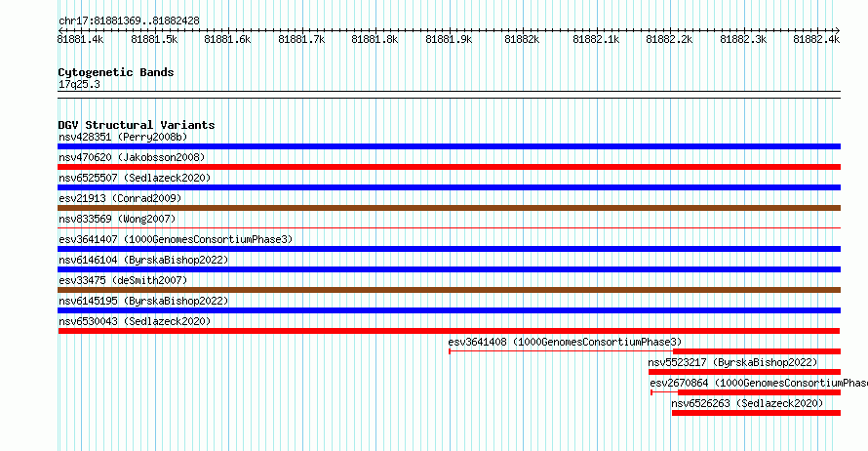This screenshot has width=868, height=451.
Task: Open the esv33475 (deSmith2007) variant label
Action: pyautogui.click(x=123, y=280)
